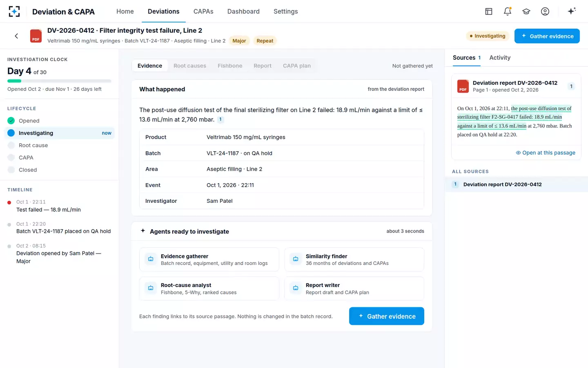588x368 pixels.
Task: Click the Similarity finder agent icon
Action: point(296,259)
